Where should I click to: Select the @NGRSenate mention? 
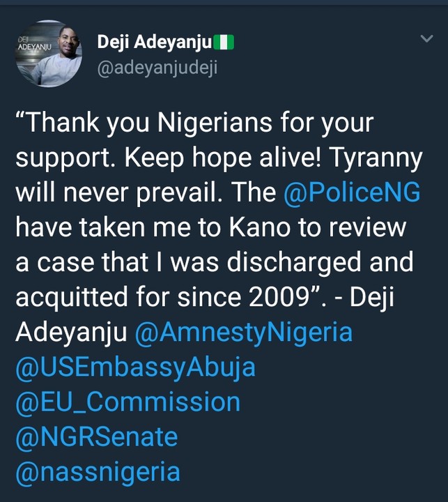point(96,437)
